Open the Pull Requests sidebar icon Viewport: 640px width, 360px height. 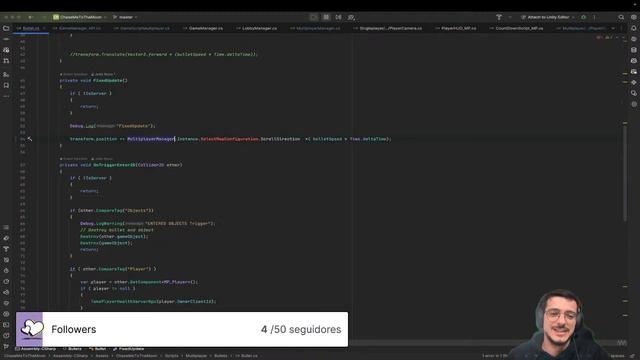tap(6, 61)
